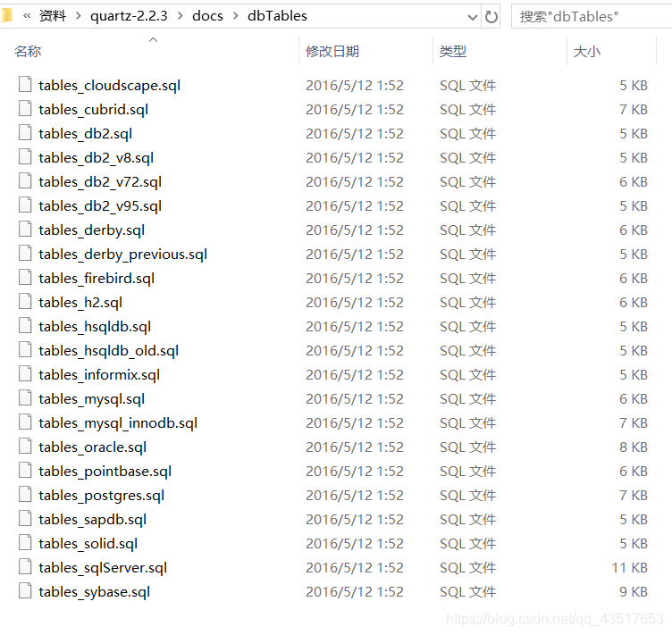The height and width of the screenshot is (635, 672).
Task: Click the file icon of tables_sybase.sql
Action: (25, 591)
